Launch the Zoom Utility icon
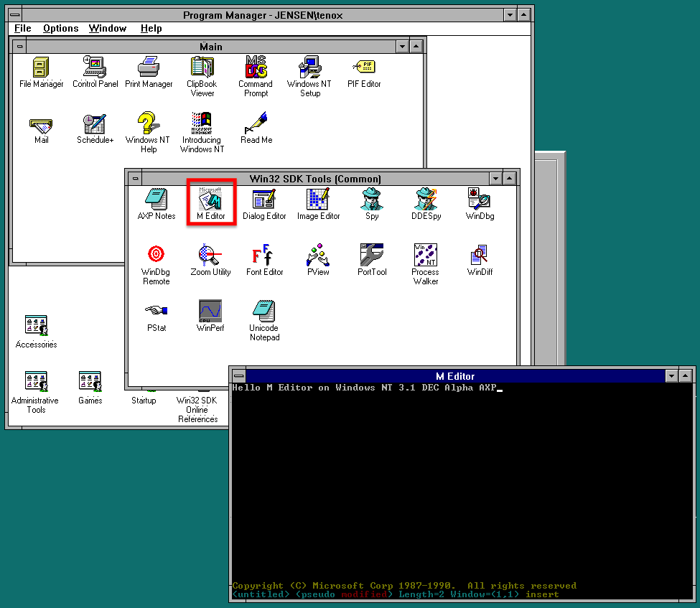The height and width of the screenshot is (608, 700). (x=210, y=256)
